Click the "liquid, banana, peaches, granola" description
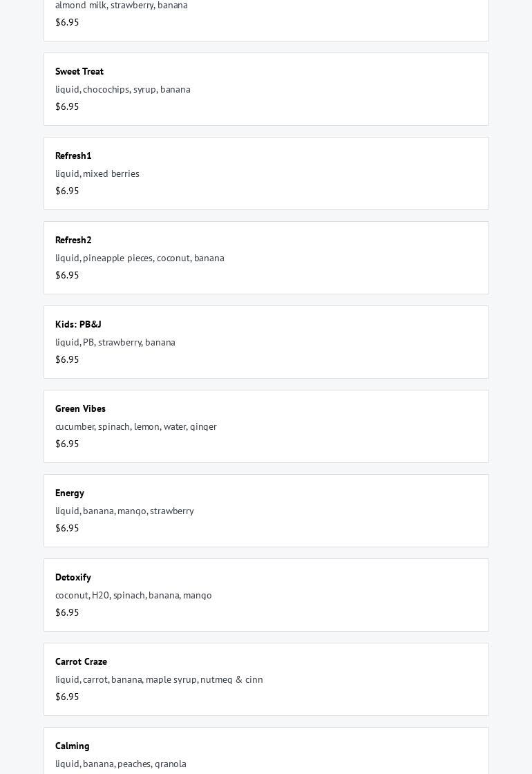 121,764
